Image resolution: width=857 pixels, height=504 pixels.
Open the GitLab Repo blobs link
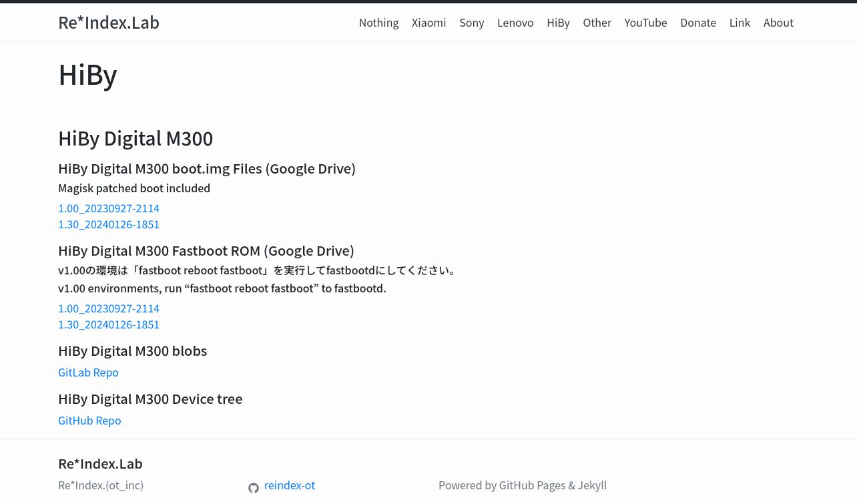click(x=88, y=372)
